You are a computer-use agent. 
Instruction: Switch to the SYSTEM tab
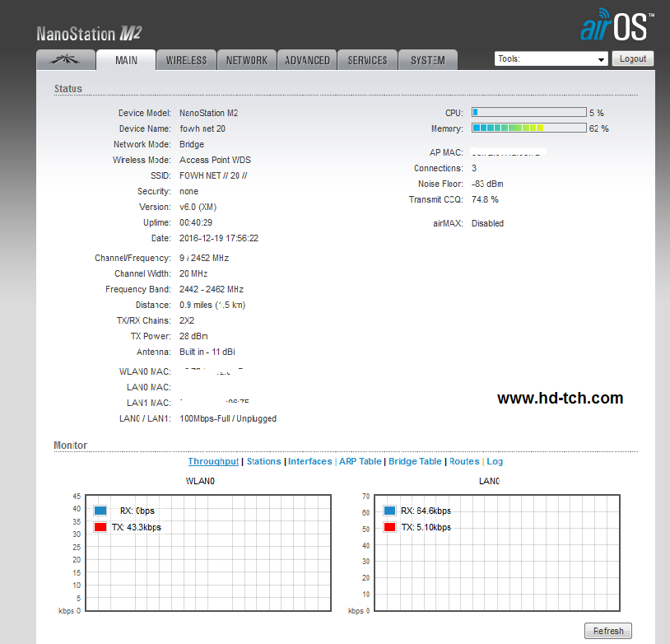click(428, 60)
